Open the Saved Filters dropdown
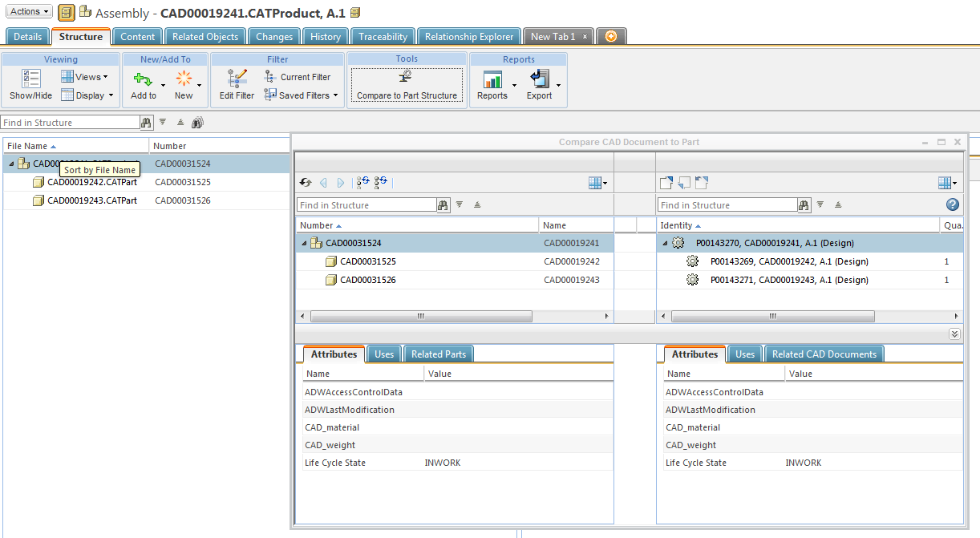This screenshot has height=538, width=980. pyautogui.click(x=301, y=95)
